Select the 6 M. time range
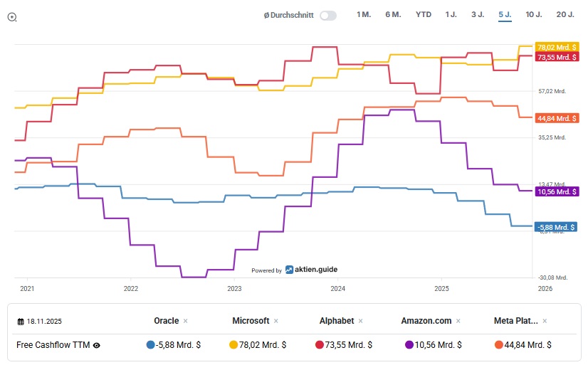The image size is (588, 365). (x=393, y=15)
